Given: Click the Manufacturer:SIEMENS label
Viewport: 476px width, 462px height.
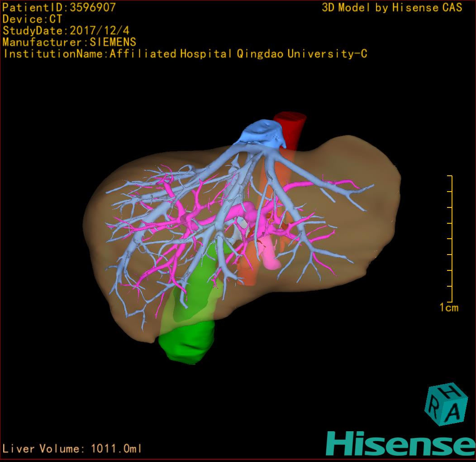Looking at the screenshot, I should click(x=69, y=43).
